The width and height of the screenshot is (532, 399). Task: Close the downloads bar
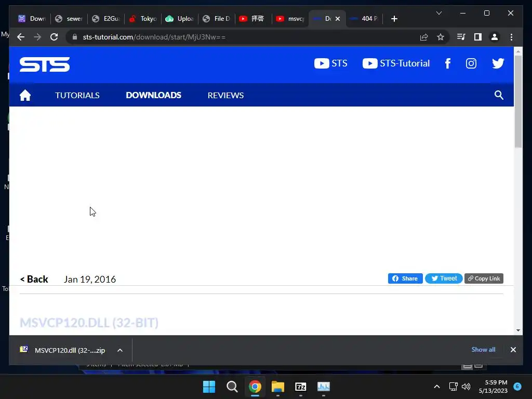pyautogui.click(x=513, y=350)
